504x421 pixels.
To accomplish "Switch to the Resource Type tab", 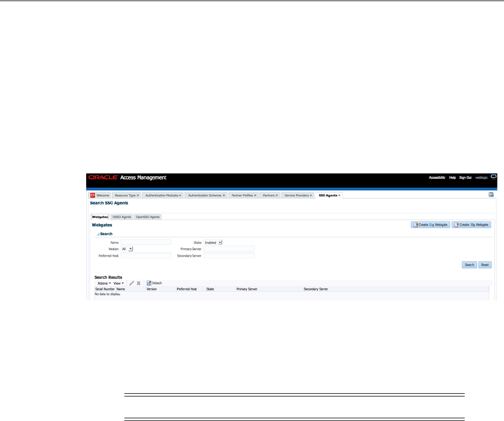I will click(125, 195).
